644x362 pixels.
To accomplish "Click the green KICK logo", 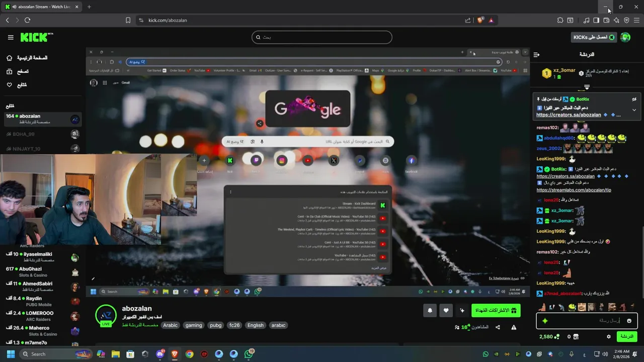I will (x=36, y=37).
